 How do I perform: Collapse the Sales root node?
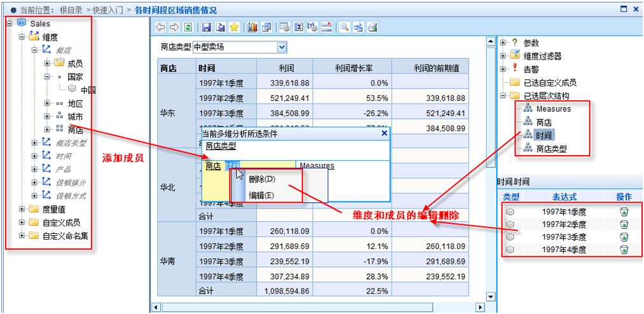pyautogui.click(x=9, y=24)
